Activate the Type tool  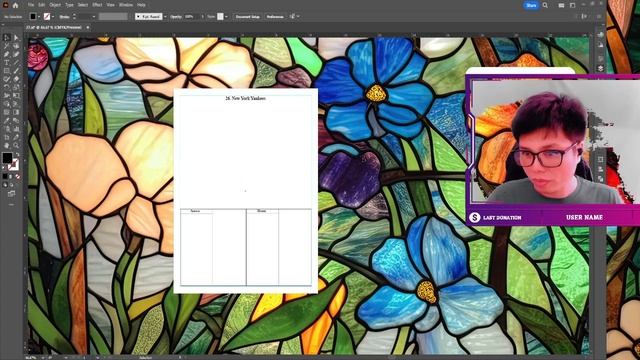click(7, 62)
